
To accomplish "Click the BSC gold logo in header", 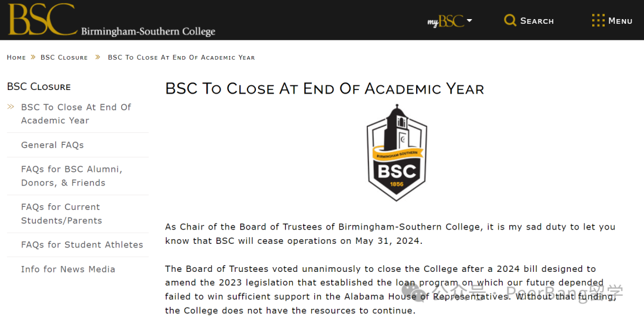I will (43, 19).
